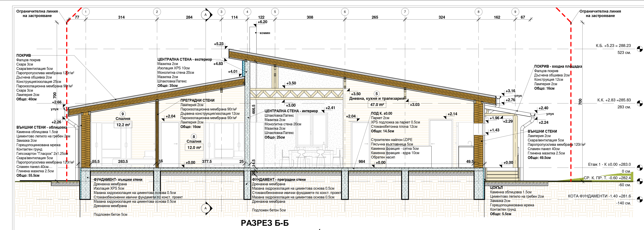Screen dimensions: 644x230
Task: Select the 308 dimension between axes 5 and 6
Action: tap(310, 17)
